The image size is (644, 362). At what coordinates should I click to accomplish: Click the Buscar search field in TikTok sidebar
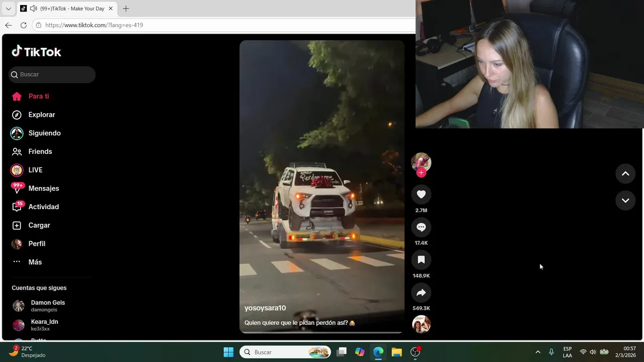[52, 74]
